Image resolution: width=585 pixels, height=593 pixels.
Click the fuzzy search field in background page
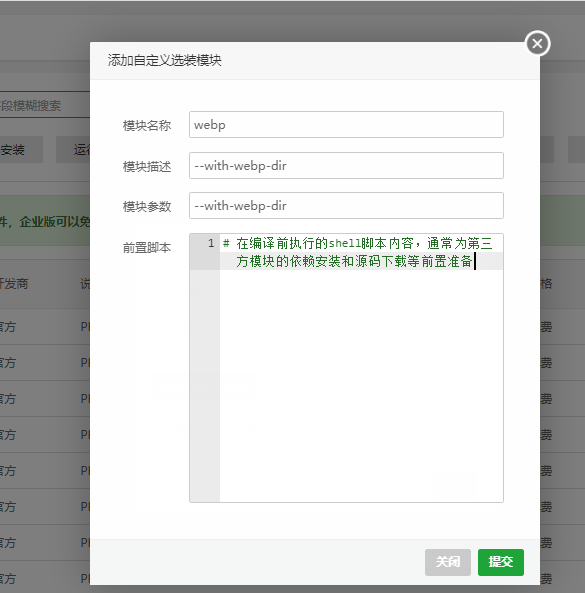point(45,105)
